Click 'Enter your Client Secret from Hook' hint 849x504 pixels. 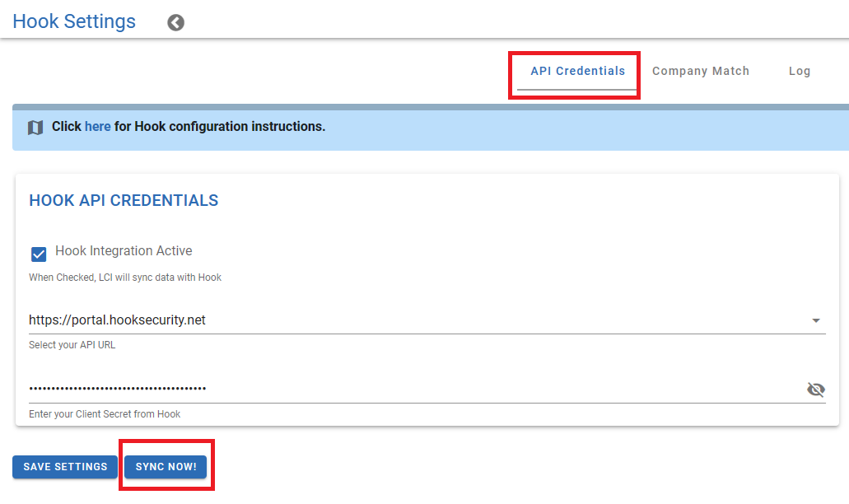pos(105,414)
